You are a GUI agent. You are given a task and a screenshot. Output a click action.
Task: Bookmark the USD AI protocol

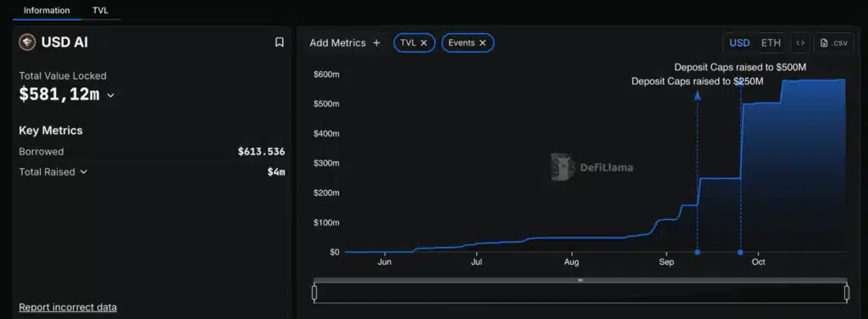click(x=280, y=42)
